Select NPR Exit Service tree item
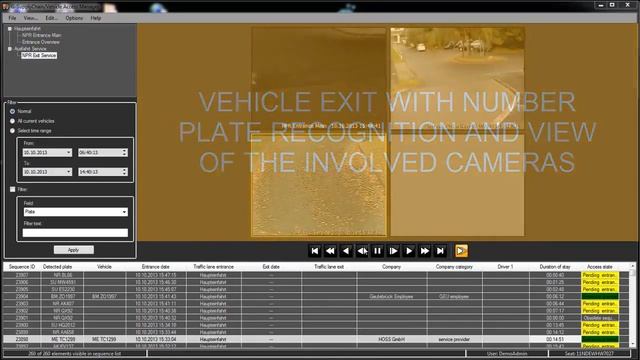Image resolution: width=640 pixels, height=360 pixels. [39, 55]
